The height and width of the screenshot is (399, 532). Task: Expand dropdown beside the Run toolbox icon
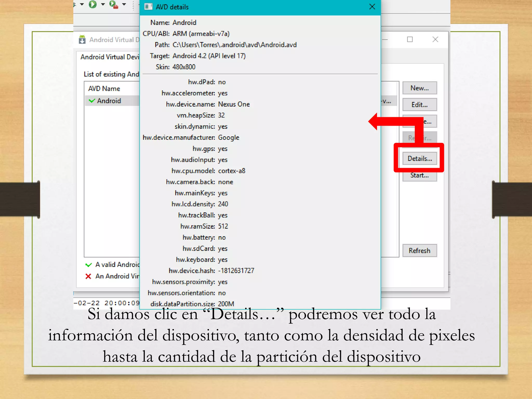tap(124, 4)
